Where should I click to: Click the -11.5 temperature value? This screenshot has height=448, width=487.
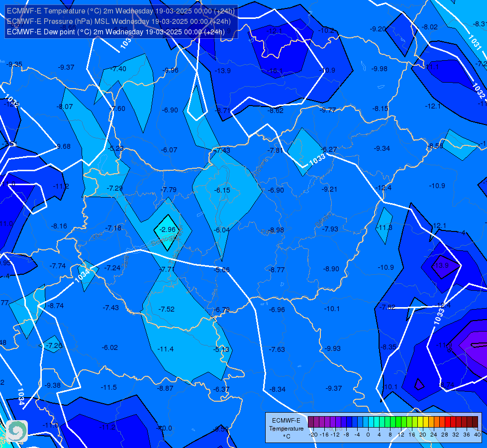pos(109,387)
